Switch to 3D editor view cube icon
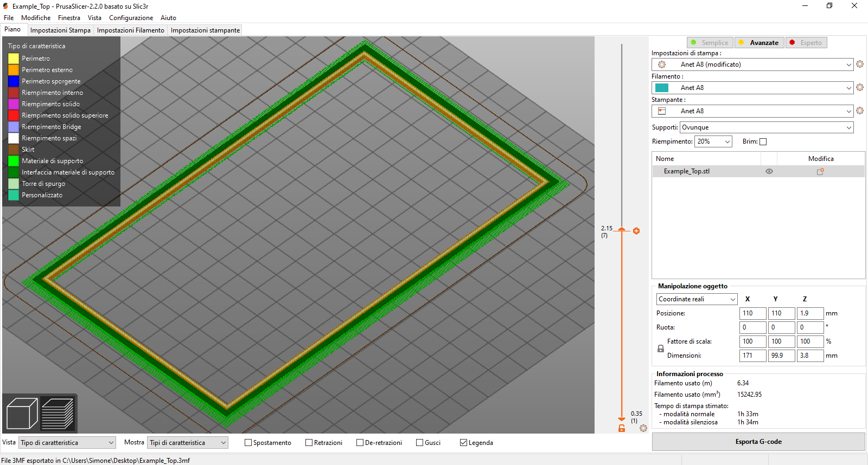This screenshot has height=465, width=868. click(22, 414)
